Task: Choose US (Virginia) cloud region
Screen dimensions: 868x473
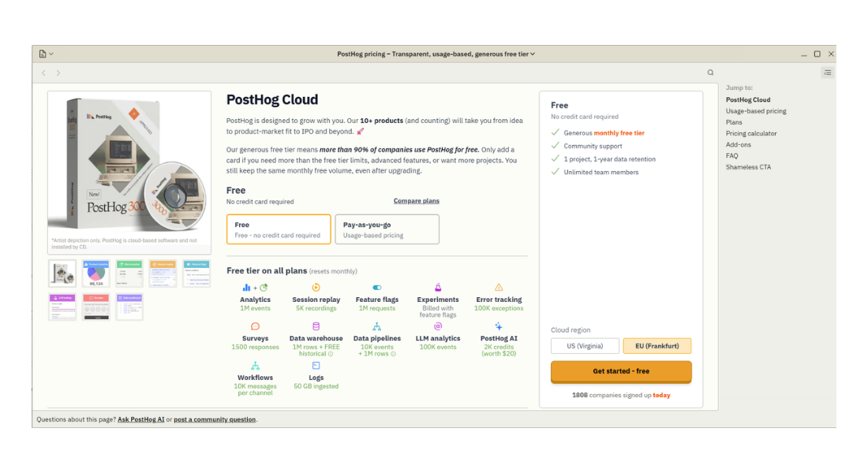Action: [x=585, y=346]
